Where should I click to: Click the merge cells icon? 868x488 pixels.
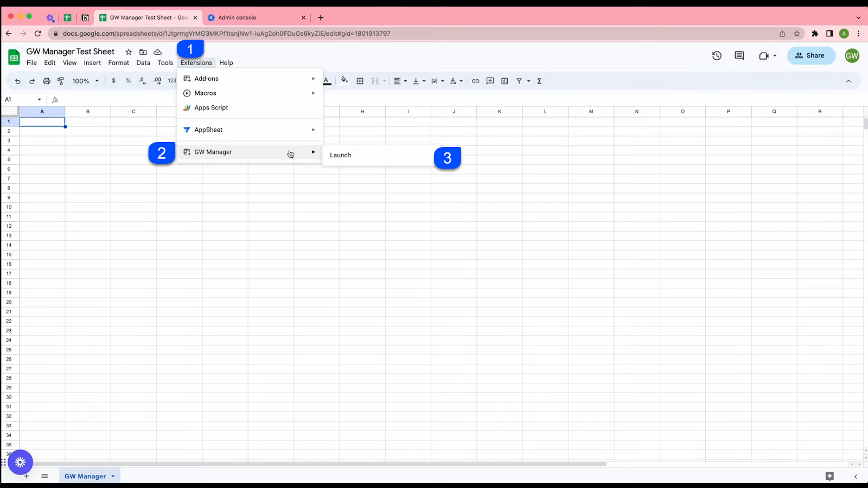pos(375,81)
